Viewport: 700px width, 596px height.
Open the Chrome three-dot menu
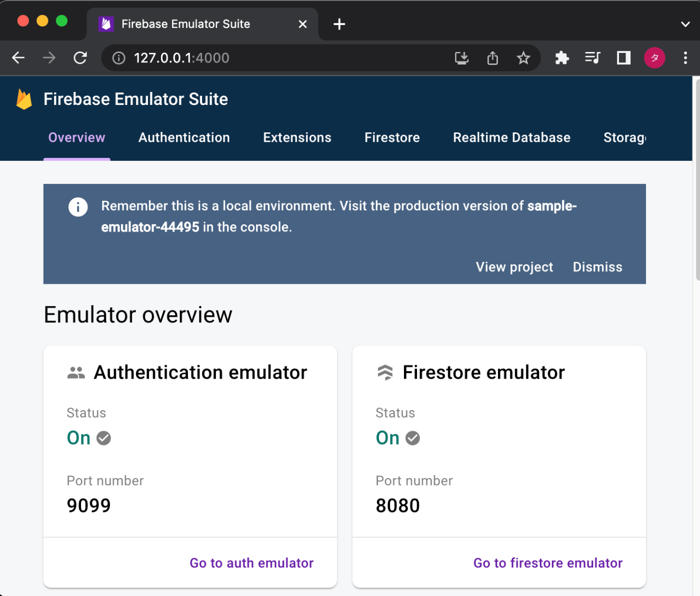pos(685,58)
